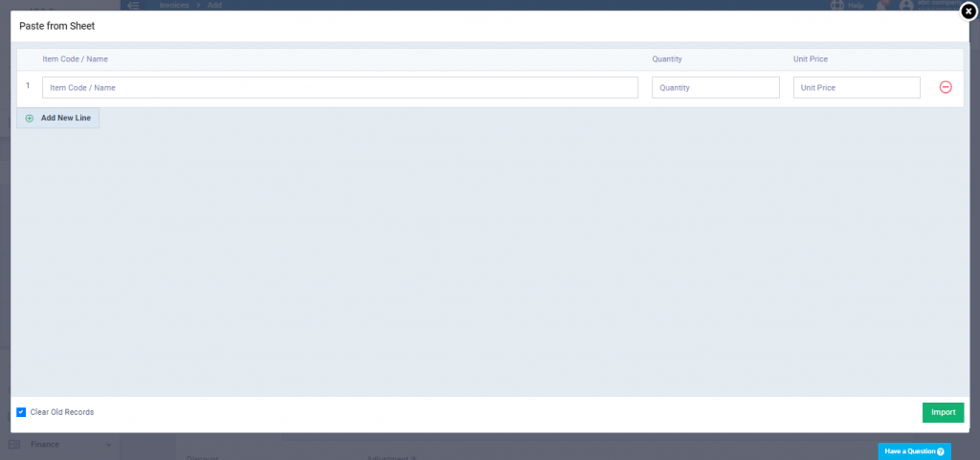Uncheck the Clear Old Records checkbox
The image size is (980, 460).
21,412
